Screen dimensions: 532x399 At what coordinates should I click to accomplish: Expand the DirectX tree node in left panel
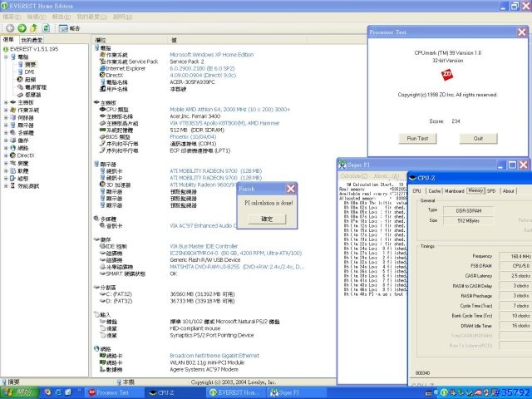click(6, 155)
